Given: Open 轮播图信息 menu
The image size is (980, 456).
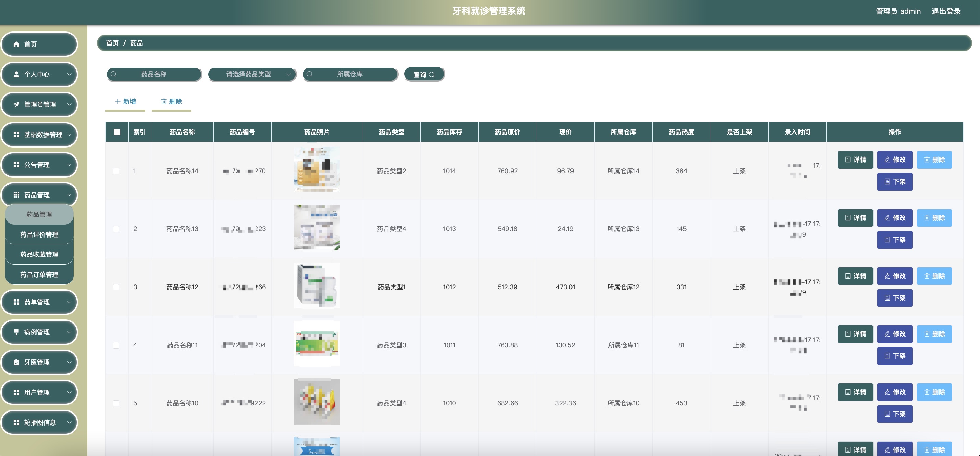Looking at the screenshot, I should [39, 422].
